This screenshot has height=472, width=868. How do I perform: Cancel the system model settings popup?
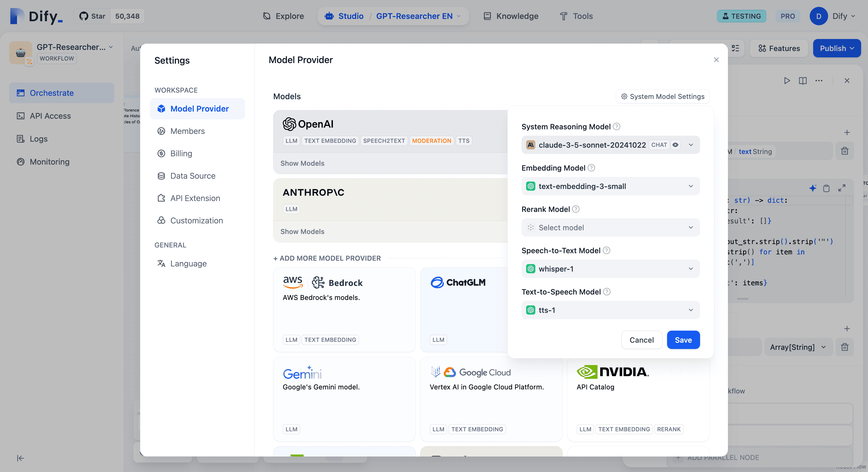pyautogui.click(x=641, y=340)
